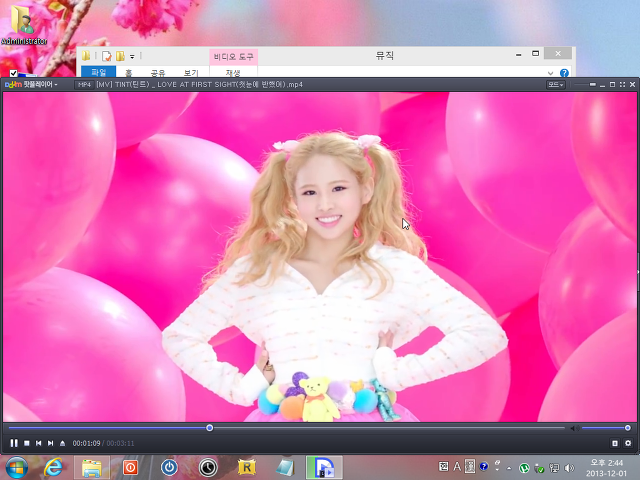This screenshot has height=480, width=640.
Task: Click Explorer properties quick access icon
Action: pyautogui.click(x=107, y=56)
